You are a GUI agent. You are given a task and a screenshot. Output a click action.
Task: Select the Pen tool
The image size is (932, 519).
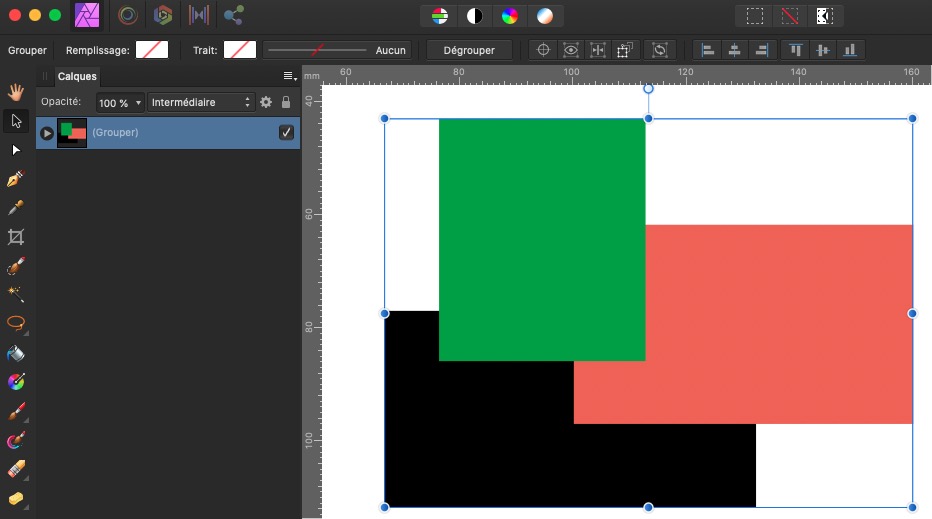[15, 178]
